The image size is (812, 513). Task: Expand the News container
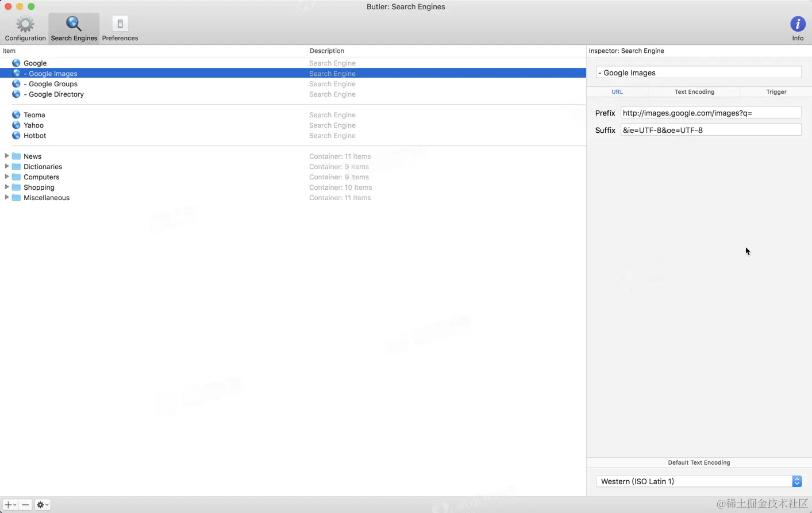coord(7,156)
